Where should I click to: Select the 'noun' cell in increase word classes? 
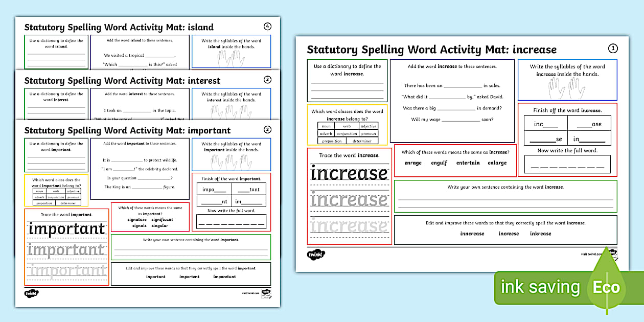(x=326, y=126)
